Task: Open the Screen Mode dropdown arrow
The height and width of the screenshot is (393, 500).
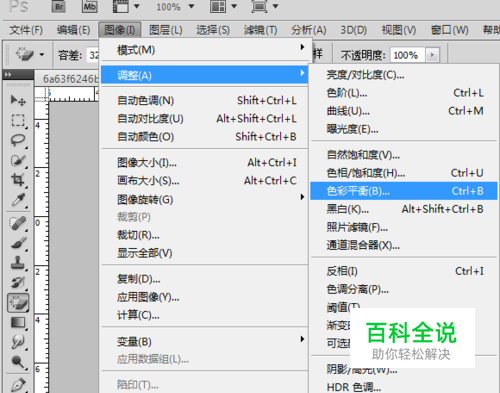Action: [x=275, y=6]
